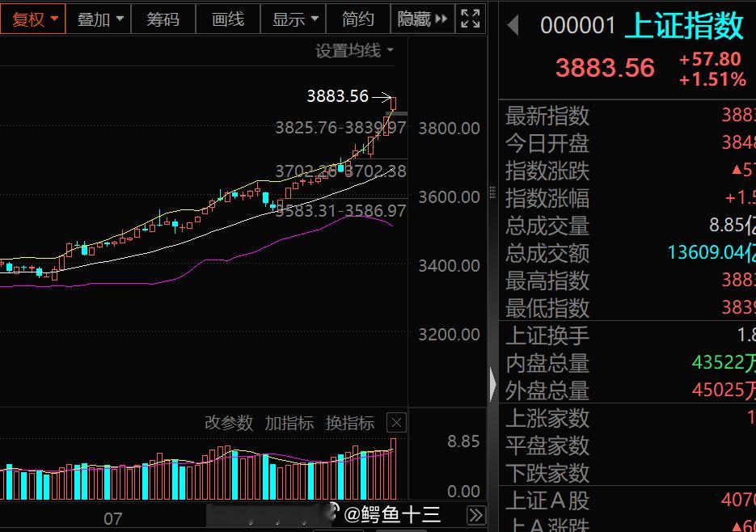Click the side panel collapse arrow

tap(492, 384)
